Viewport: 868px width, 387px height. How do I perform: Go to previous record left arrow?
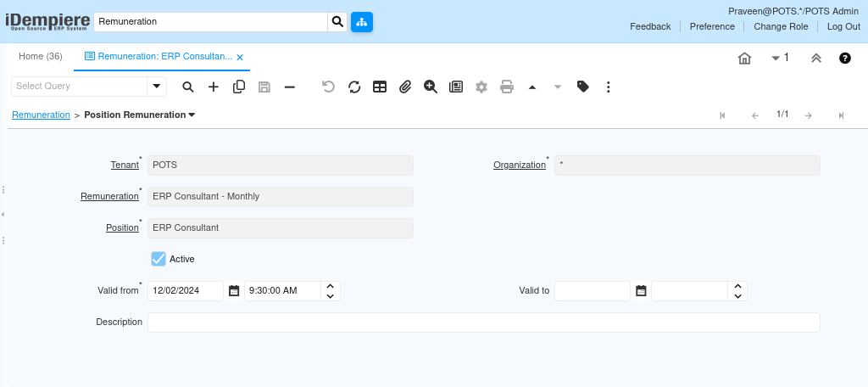pyautogui.click(x=755, y=115)
